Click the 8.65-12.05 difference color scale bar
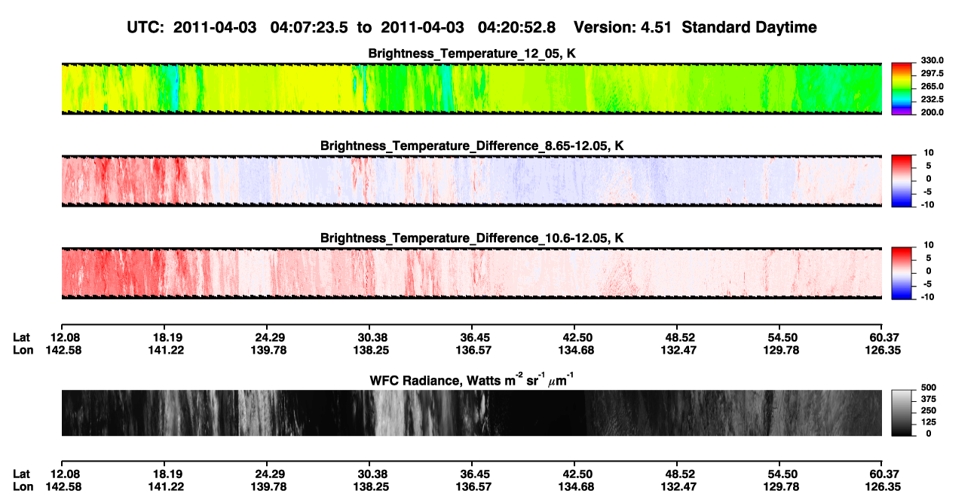Viewport: 980px width, 503px height. pos(902,181)
